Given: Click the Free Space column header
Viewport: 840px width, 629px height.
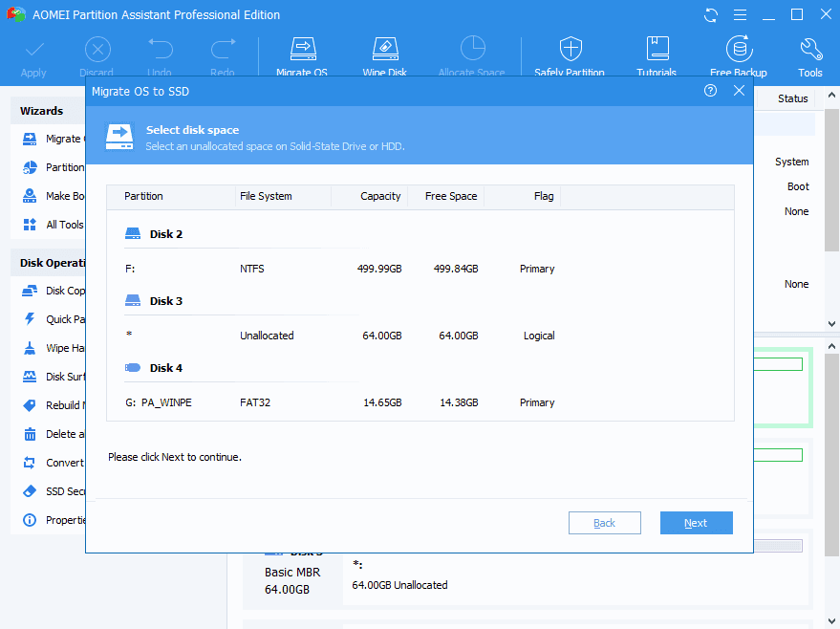Looking at the screenshot, I should point(446,196).
